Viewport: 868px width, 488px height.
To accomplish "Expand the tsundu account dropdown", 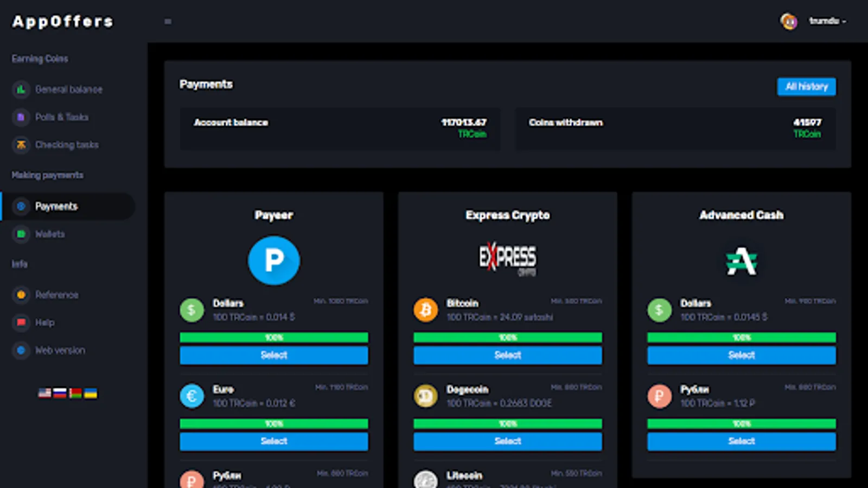I will click(x=827, y=21).
